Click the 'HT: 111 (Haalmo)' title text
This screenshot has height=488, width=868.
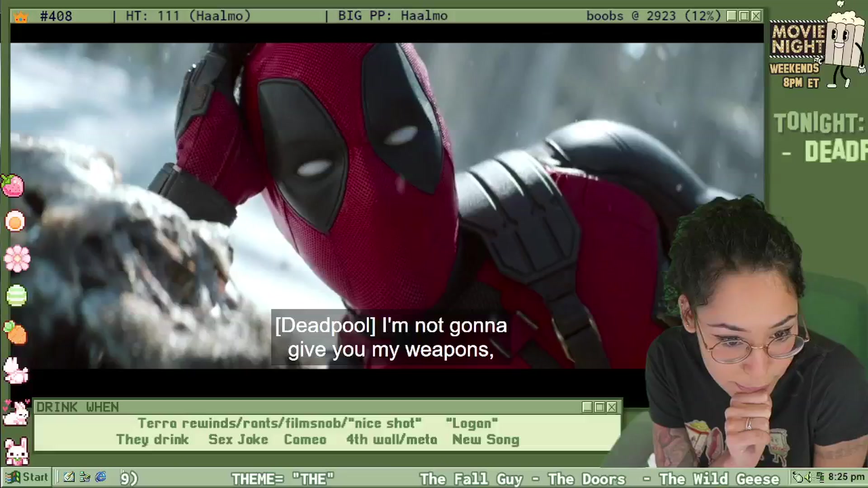tap(188, 16)
